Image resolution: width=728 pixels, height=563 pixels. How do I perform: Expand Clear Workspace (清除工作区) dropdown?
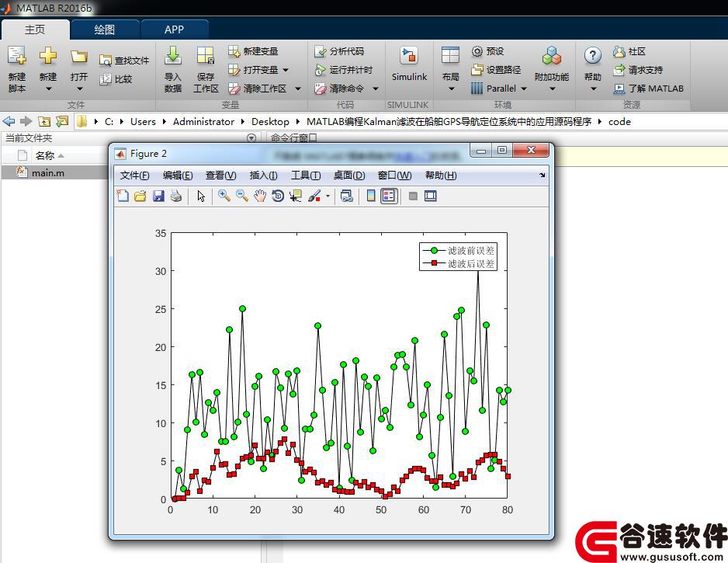297,89
